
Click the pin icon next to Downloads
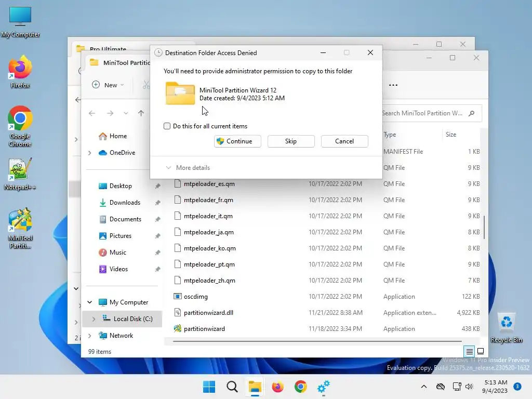157,203
